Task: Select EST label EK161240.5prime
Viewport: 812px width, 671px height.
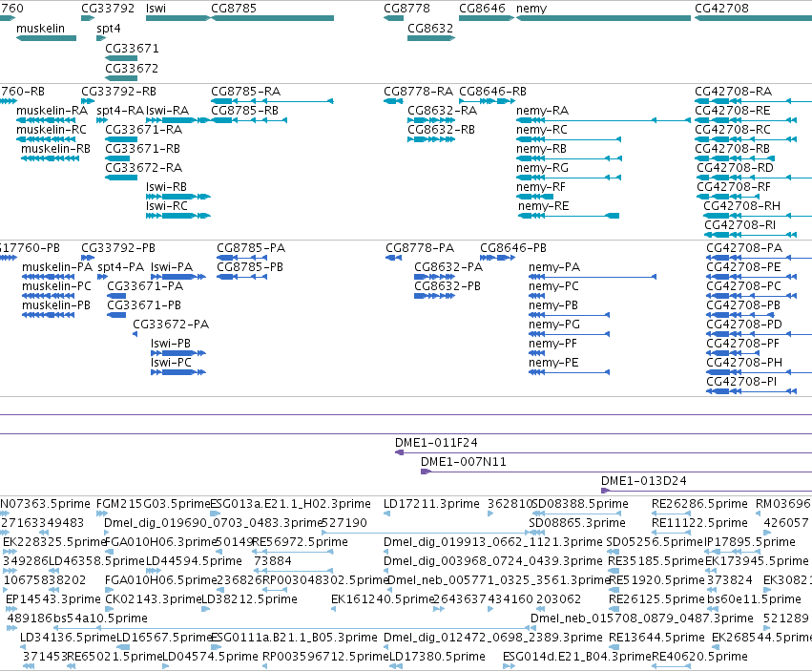Action: [383, 599]
